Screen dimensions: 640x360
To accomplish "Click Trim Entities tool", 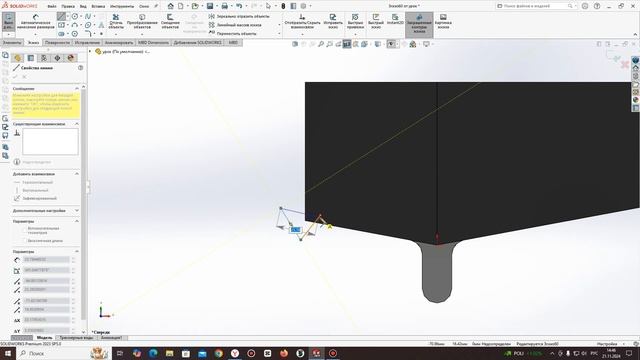I will 116,21.
